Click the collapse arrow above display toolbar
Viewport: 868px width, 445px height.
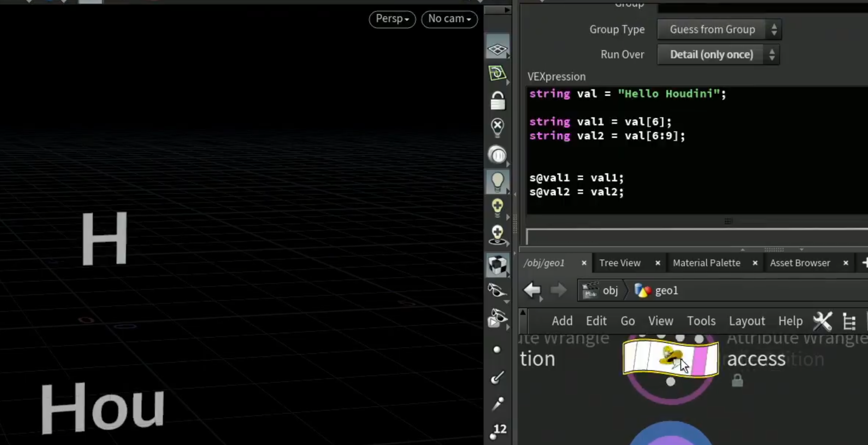coord(498,10)
